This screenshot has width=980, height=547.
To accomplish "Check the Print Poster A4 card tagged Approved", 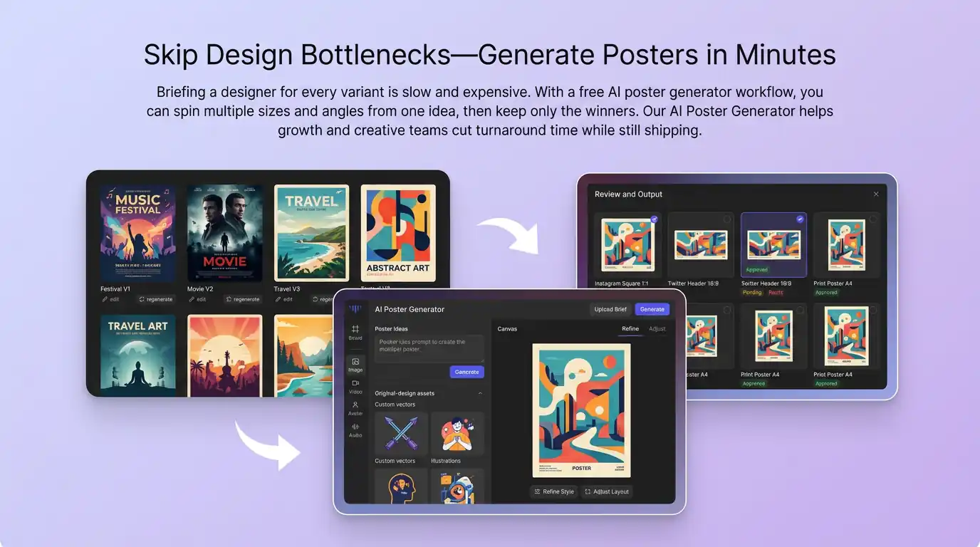I will click(x=872, y=219).
